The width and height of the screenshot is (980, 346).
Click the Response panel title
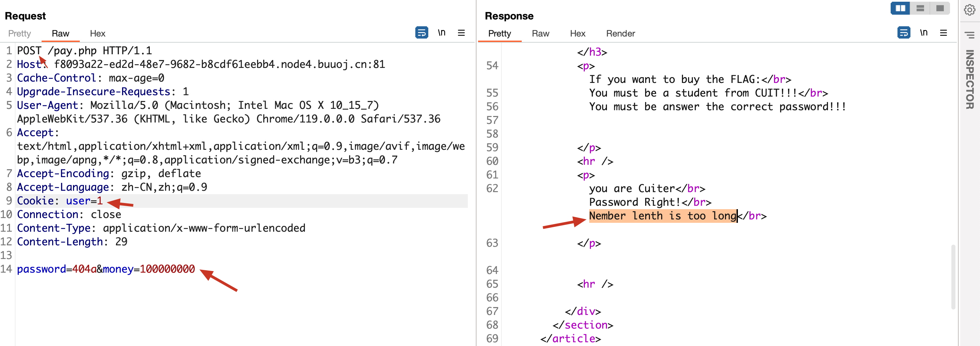[509, 16]
